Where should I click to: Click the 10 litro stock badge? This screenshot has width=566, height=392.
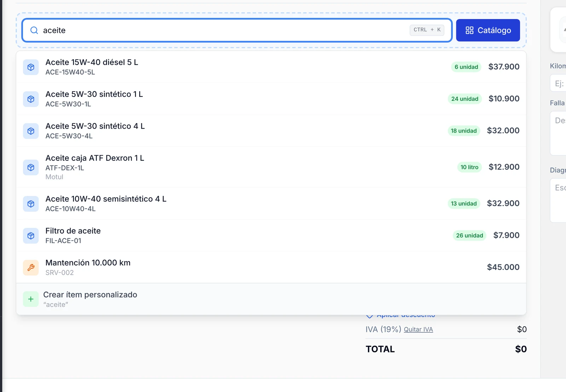469,167
